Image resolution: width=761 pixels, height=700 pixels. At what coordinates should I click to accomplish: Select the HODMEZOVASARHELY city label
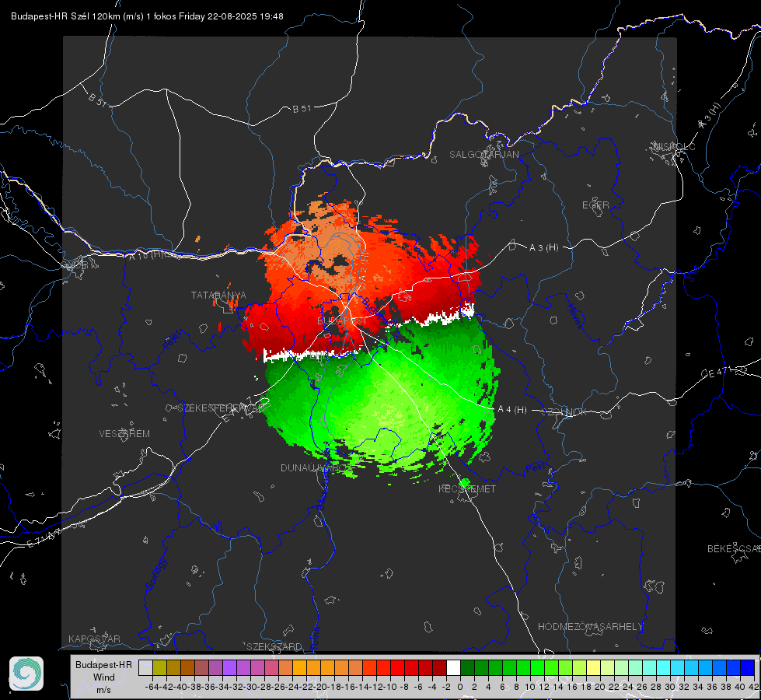[590, 627]
